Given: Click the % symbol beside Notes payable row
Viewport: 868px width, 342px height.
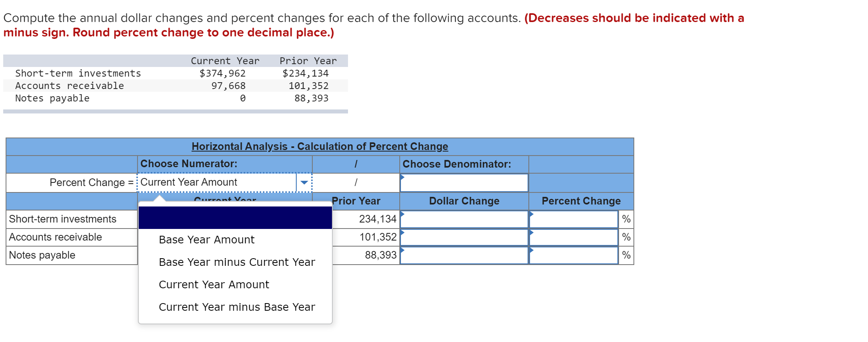Looking at the screenshot, I should coord(626,254).
